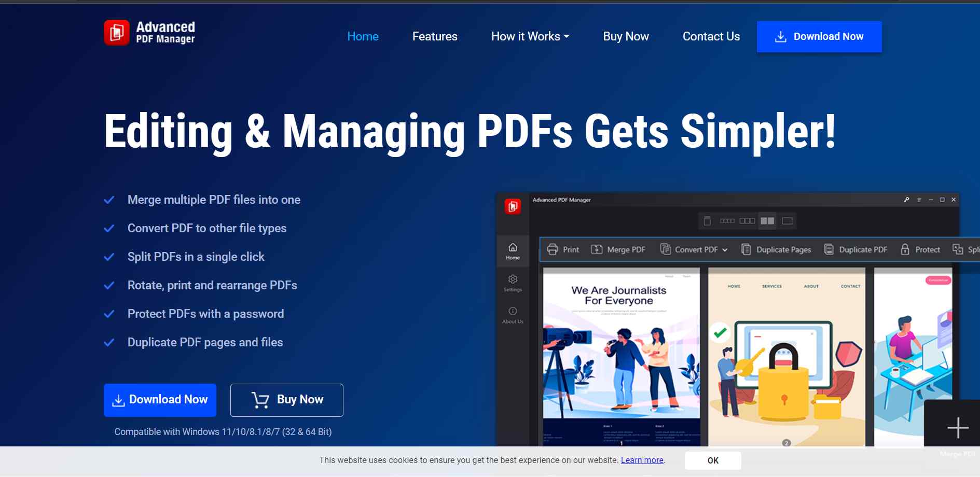Accept cookies with the OK button

click(x=713, y=460)
